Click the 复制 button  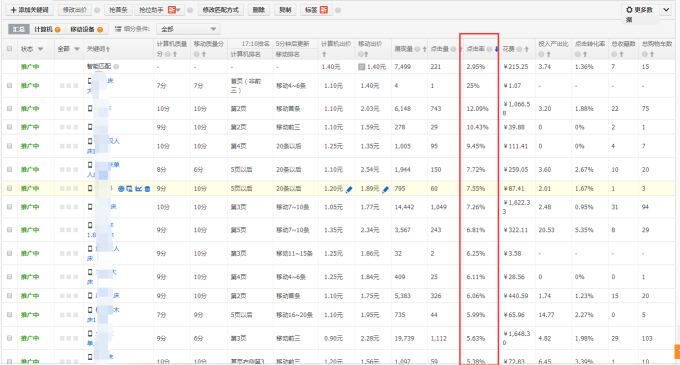coord(285,10)
